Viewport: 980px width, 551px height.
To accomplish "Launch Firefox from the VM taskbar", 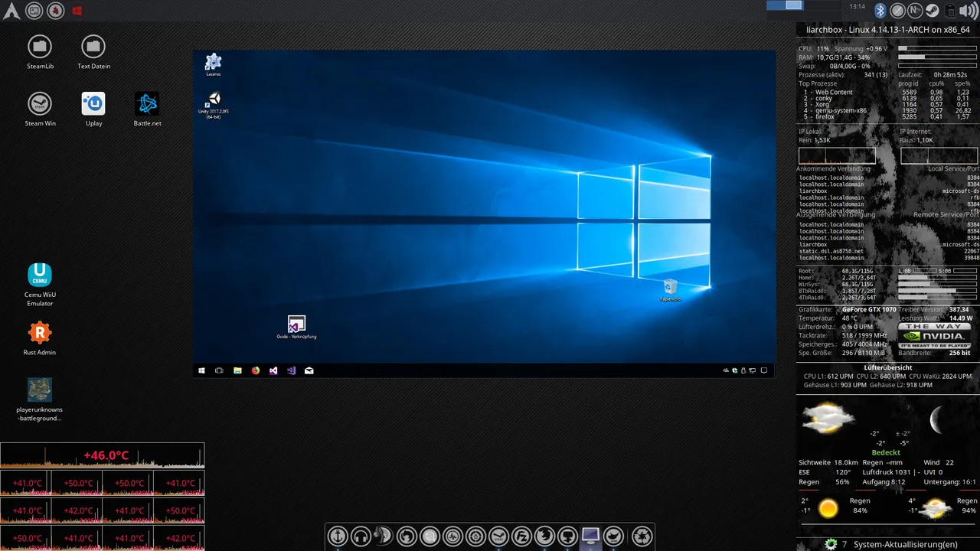I will (x=255, y=370).
